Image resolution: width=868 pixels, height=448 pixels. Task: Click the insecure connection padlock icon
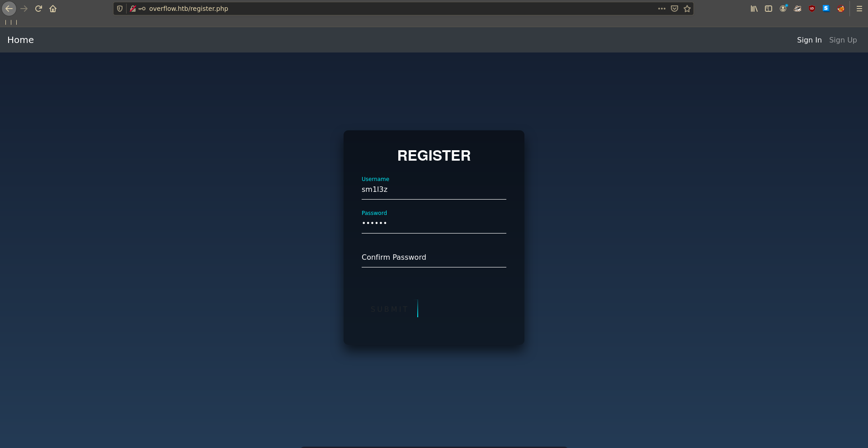(x=133, y=9)
